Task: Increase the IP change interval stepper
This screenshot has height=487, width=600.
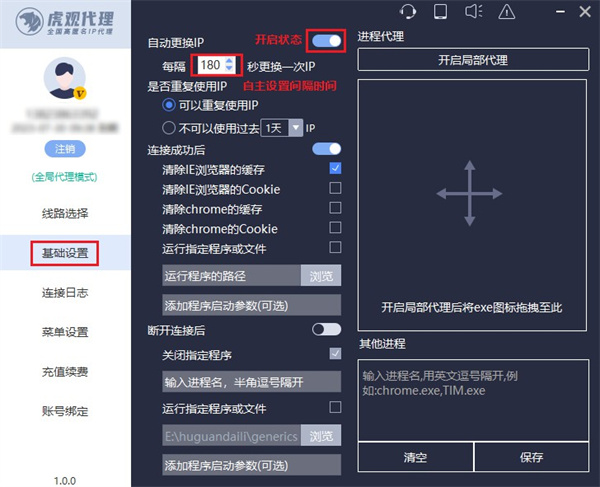Action: [x=230, y=60]
